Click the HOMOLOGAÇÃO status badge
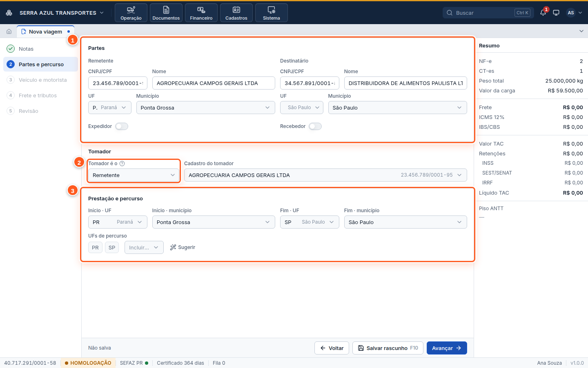The image size is (588, 368). click(88, 363)
